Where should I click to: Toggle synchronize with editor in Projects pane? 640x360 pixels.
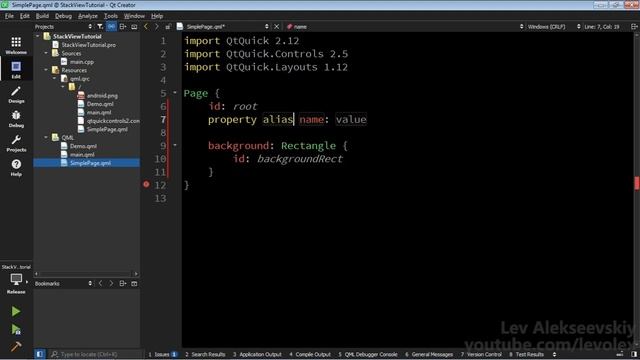click(x=111, y=27)
